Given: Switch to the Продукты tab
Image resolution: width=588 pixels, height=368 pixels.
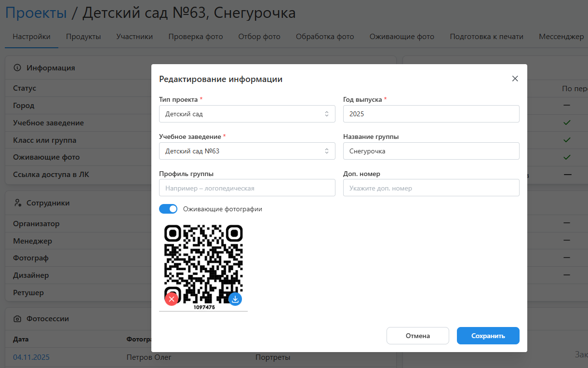Looking at the screenshot, I should coord(83,37).
